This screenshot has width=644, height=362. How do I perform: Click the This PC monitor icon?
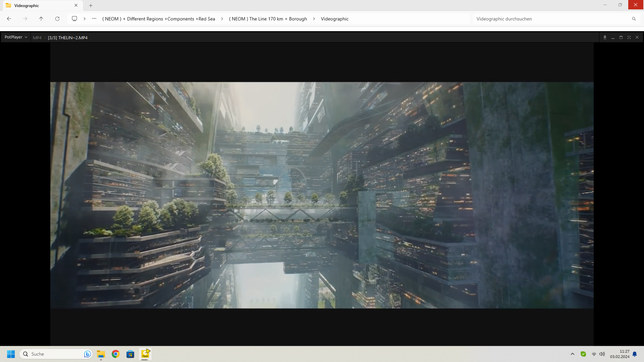pos(74,19)
